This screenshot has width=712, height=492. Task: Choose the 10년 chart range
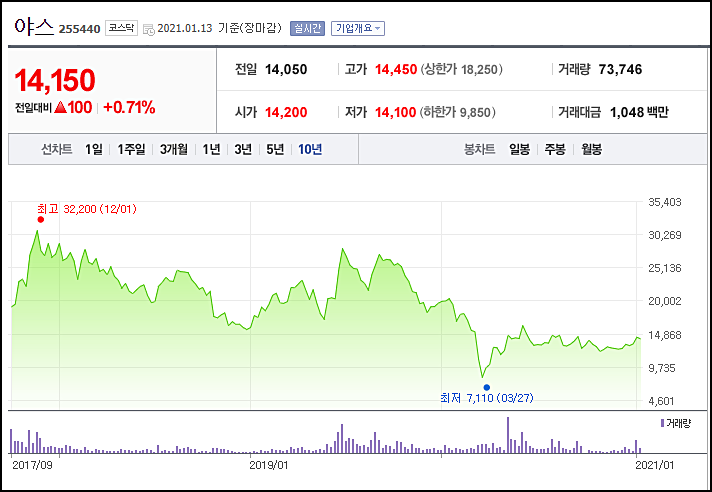point(310,149)
